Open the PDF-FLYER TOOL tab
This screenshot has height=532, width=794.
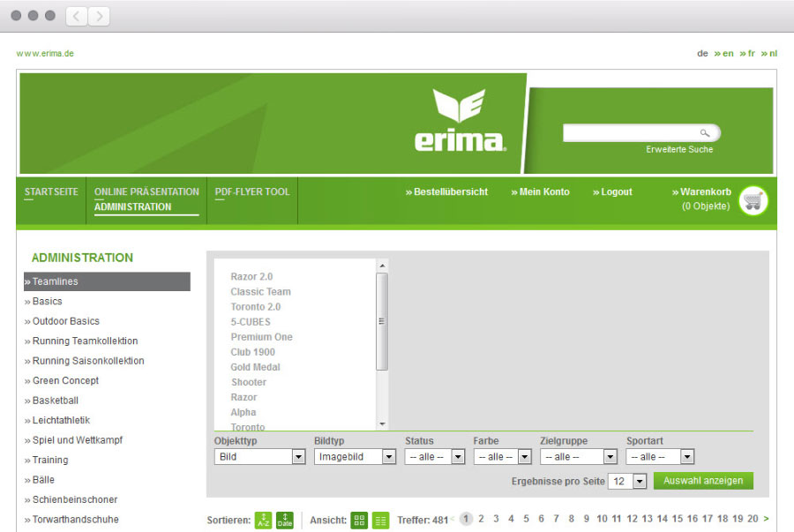coord(252,192)
